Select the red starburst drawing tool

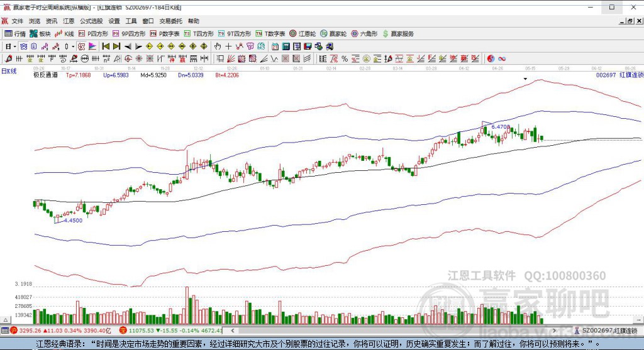(x=139, y=58)
